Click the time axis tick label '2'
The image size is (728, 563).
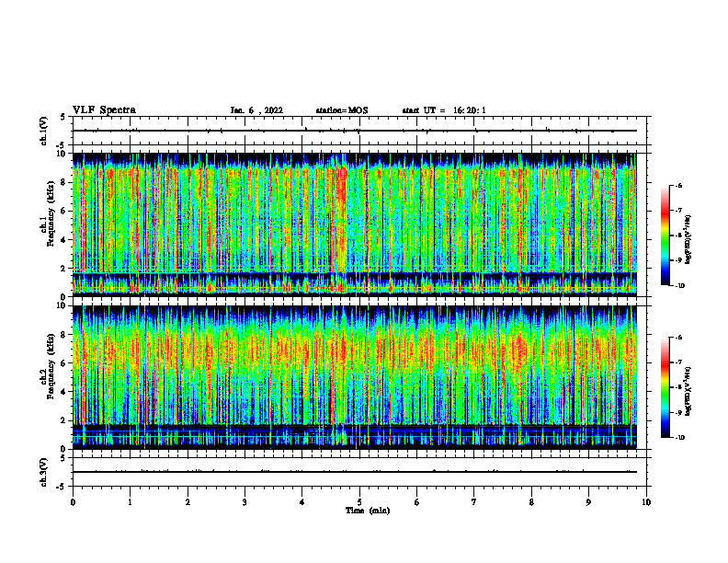pos(188,502)
